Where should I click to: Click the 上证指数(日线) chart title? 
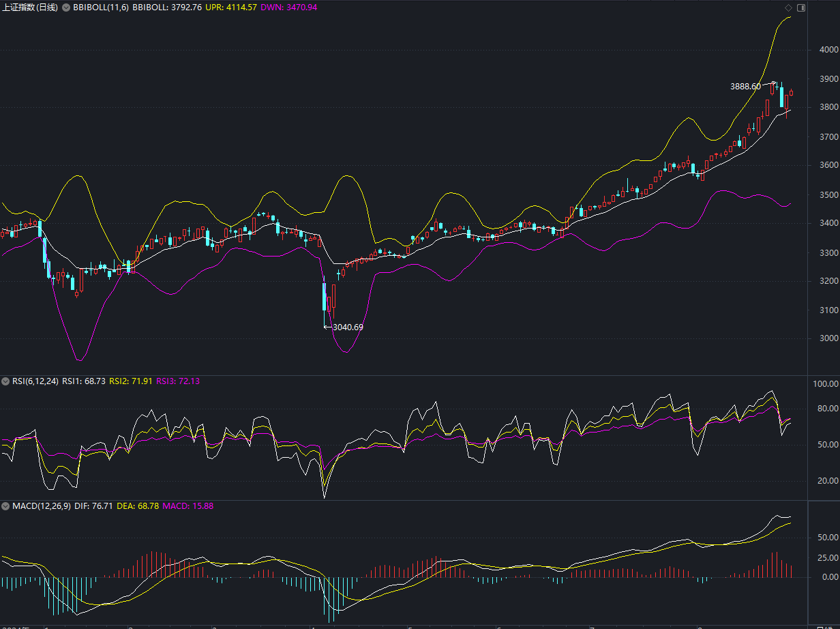(30, 8)
